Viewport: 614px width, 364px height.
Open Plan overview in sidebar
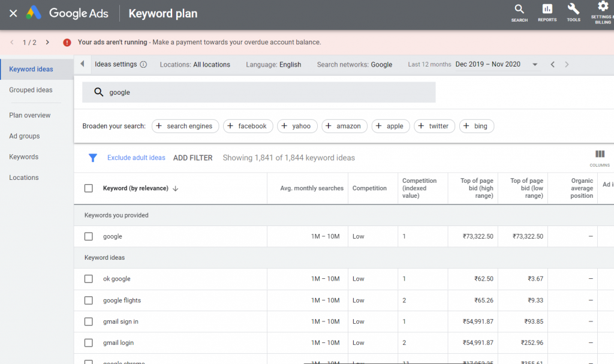[30, 116]
